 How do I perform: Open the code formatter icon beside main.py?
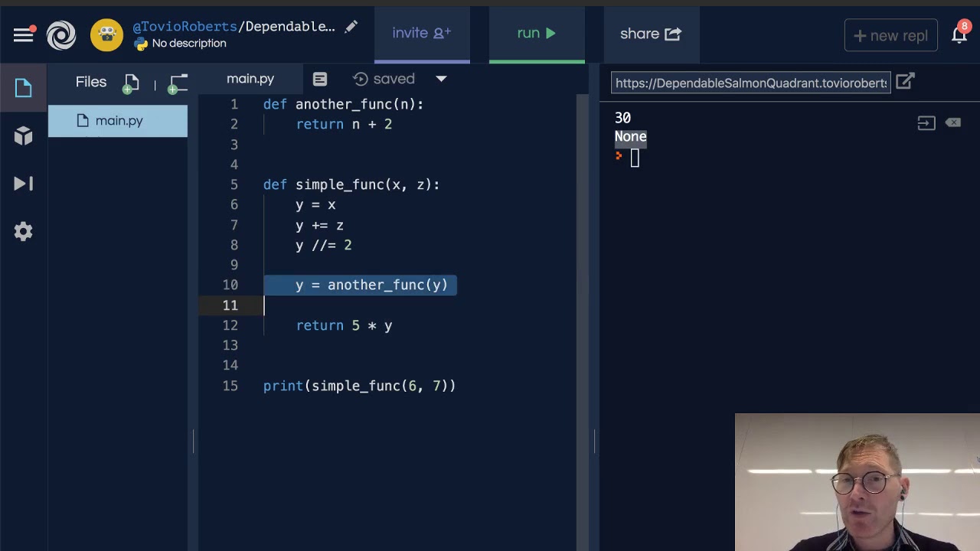(320, 79)
